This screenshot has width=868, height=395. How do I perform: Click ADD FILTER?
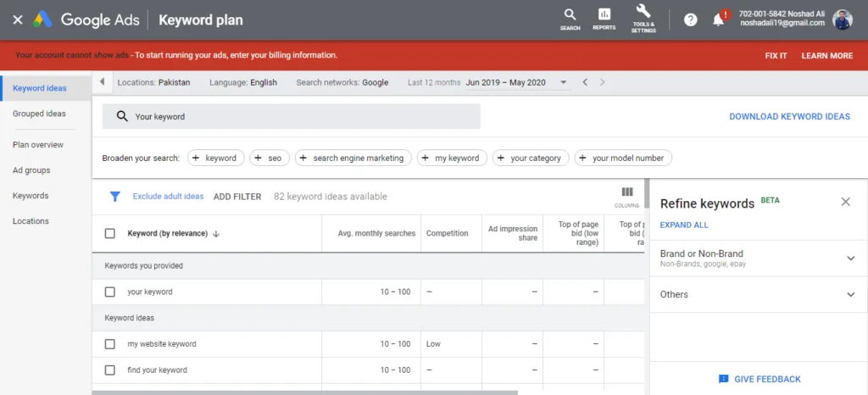point(237,197)
